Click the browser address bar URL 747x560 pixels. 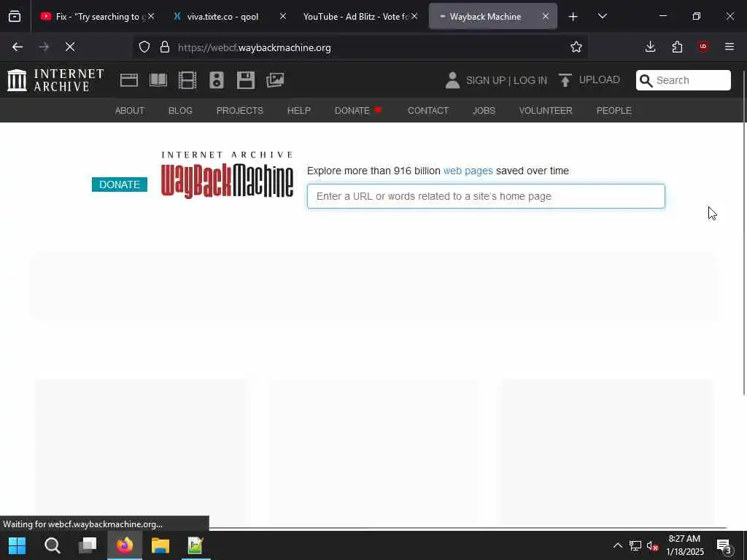pos(255,47)
